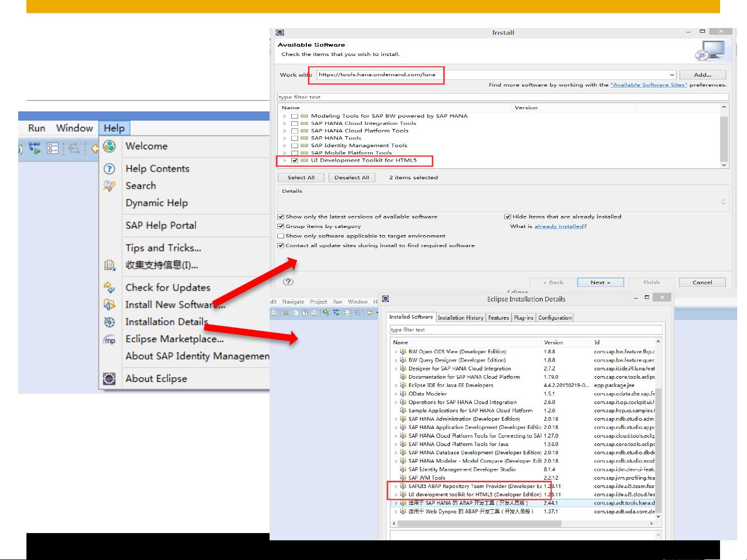Check SAP HANA Cloud Integration Tools checkbox

pyautogui.click(x=294, y=123)
